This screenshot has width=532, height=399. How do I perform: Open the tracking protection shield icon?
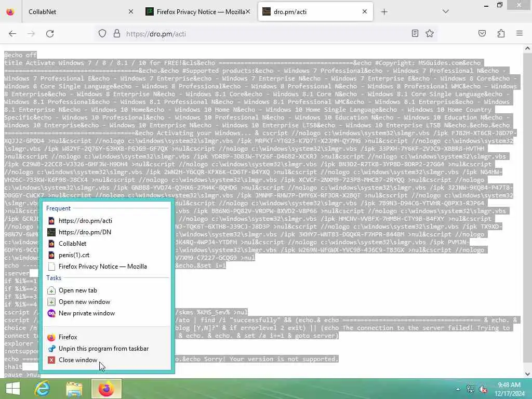tap(102, 34)
